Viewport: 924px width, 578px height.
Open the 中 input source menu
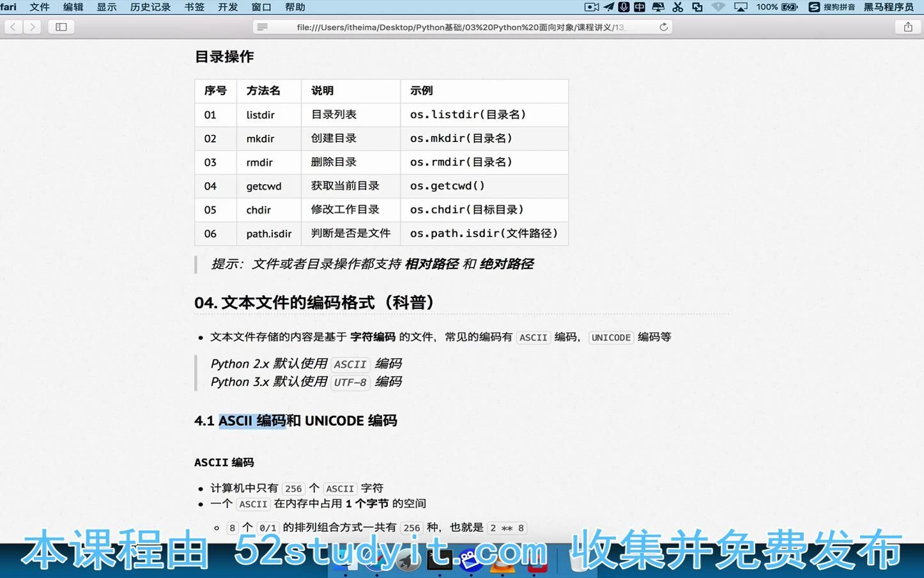pos(639,7)
